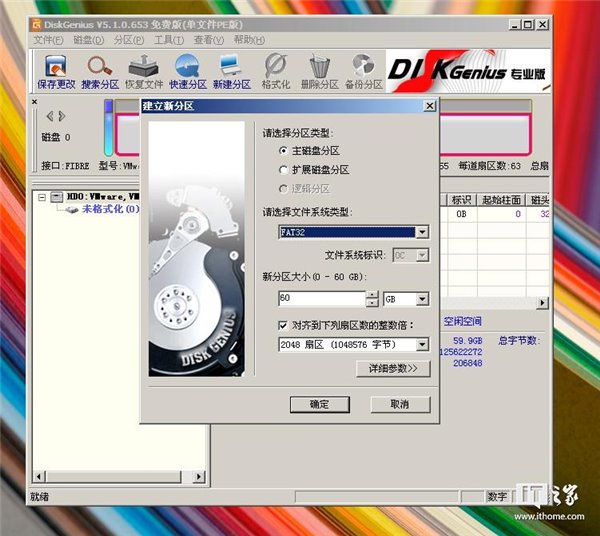Click the 206848 value in info pane
Viewport: 600px width, 536px height.
(468, 363)
